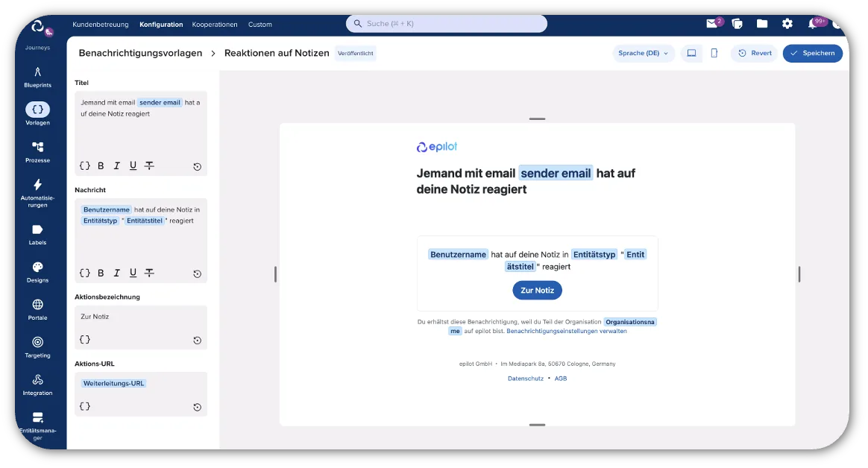The width and height of the screenshot is (868, 468).
Task: Click the Zur Notiz preview button
Action: 537,291
